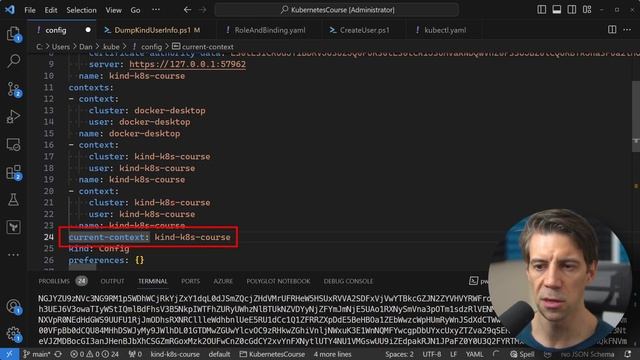Open the Selection menu
Viewport: 640px width, 360px height.
81,10
